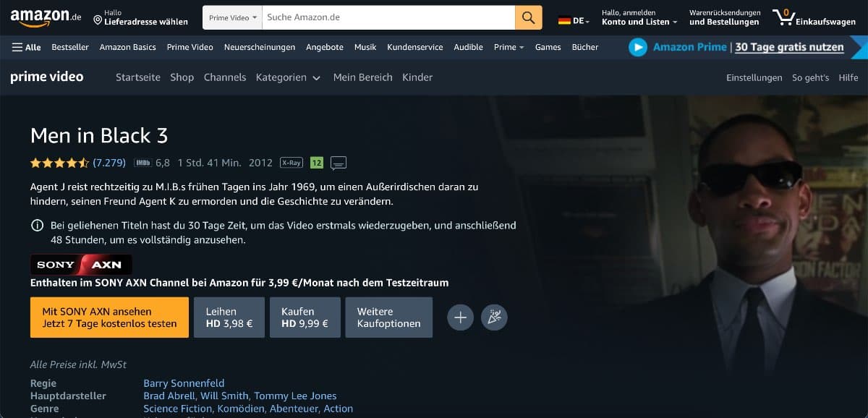Screen dimensions: 868x418
Task: Click the Suche Amazon.de search field
Action: tap(389, 17)
